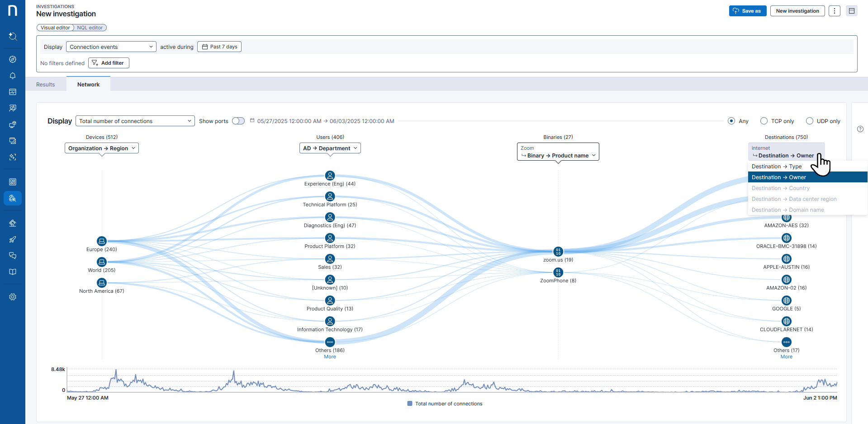Click the Total number of connections legend swatch
This screenshot has height=424, width=868.
(x=410, y=404)
